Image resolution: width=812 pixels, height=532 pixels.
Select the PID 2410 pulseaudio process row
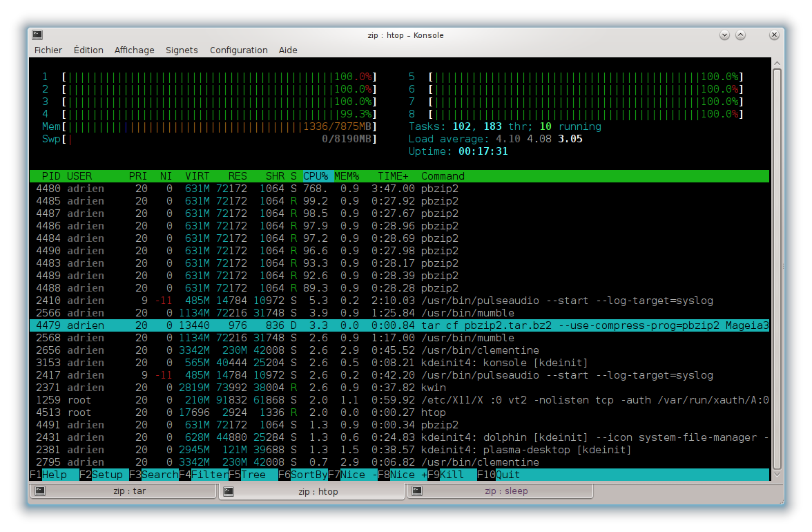[399, 301]
